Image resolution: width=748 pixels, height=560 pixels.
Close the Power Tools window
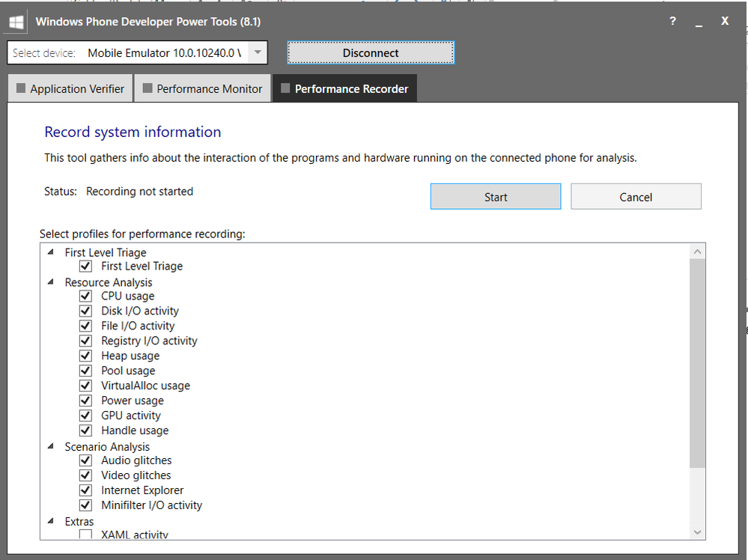tap(725, 21)
